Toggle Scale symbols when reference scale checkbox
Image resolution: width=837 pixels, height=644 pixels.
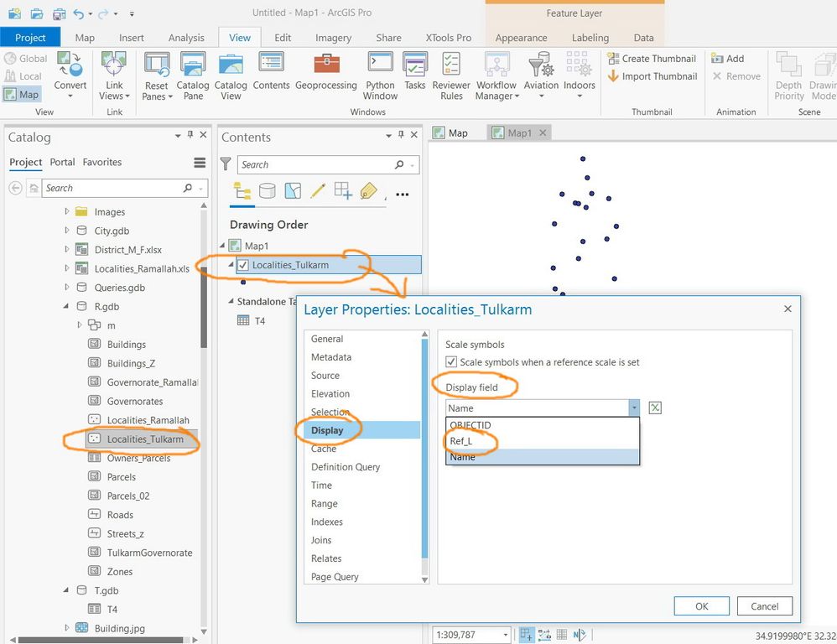tap(451, 362)
